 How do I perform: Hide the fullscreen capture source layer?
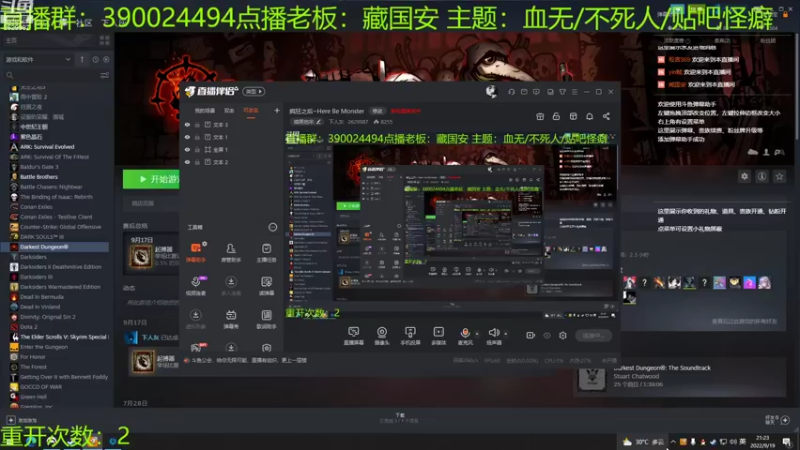pos(187,149)
